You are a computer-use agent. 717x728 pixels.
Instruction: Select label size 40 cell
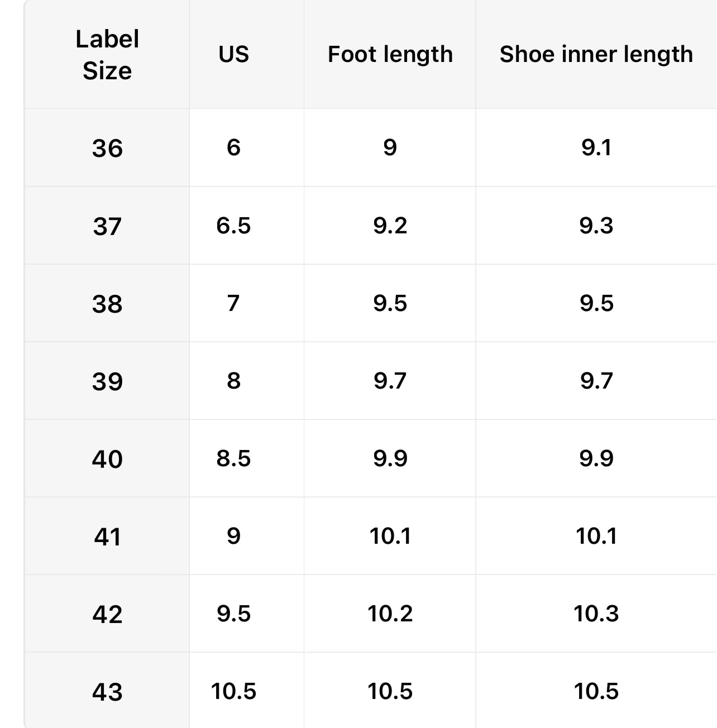coord(107,458)
